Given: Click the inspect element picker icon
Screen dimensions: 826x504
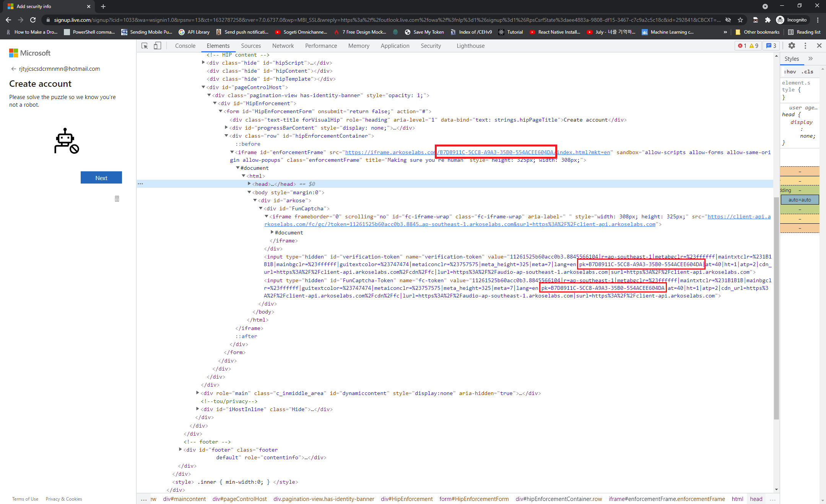Looking at the screenshot, I should pyautogui.click(x=145, y=46).
